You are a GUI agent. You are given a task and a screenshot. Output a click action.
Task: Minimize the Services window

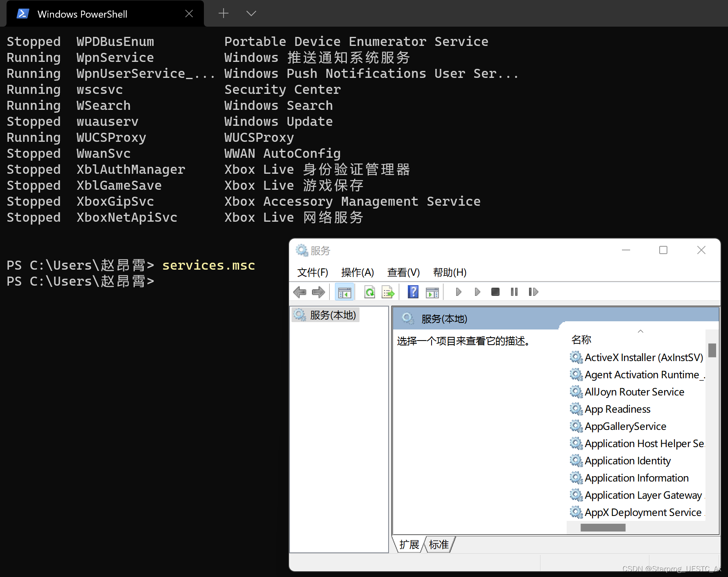pyautogui.click(x=626, y=250)
